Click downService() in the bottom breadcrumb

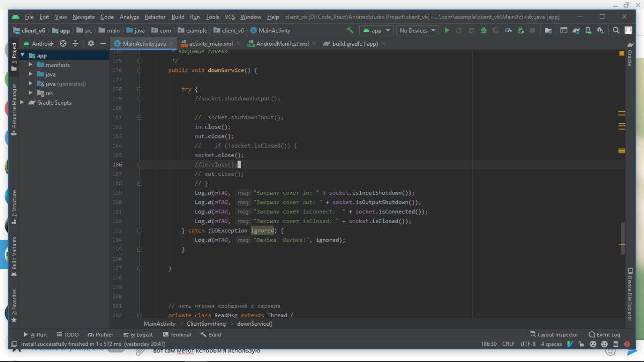click(255, 324)
